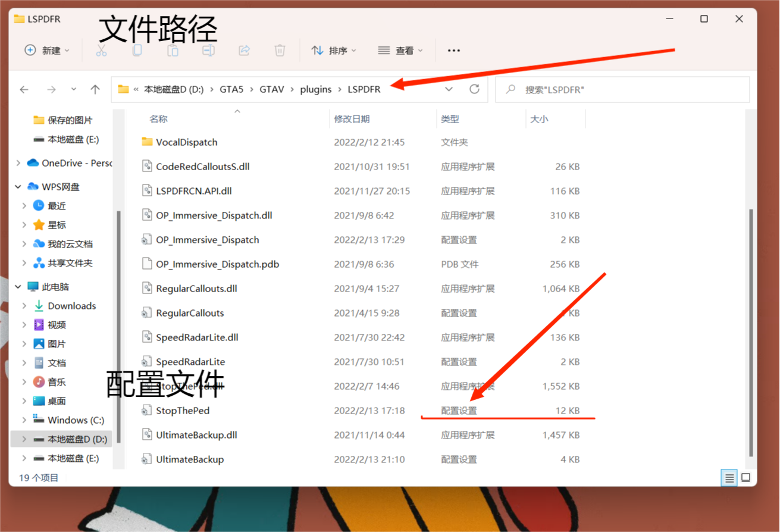Go back with the left arrow
This screenshot has width=780, height=532.
(24, 89)
